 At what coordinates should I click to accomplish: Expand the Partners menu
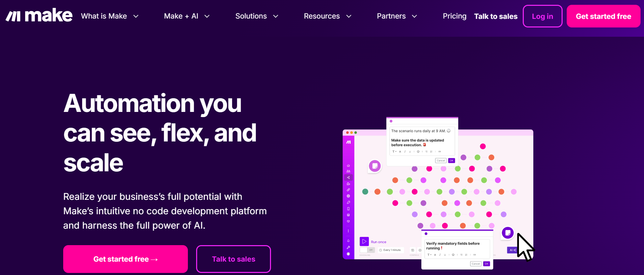point(397,16)
